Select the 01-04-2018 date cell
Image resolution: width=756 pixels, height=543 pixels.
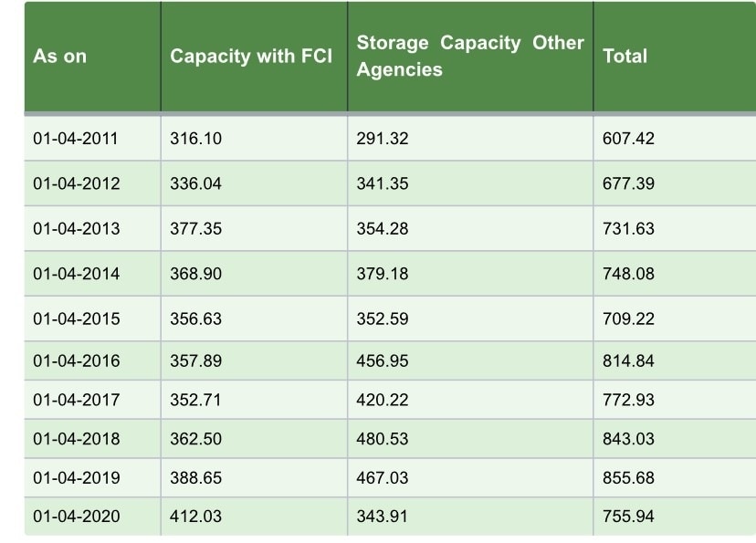pyautogui.click(x=76, y=439)
